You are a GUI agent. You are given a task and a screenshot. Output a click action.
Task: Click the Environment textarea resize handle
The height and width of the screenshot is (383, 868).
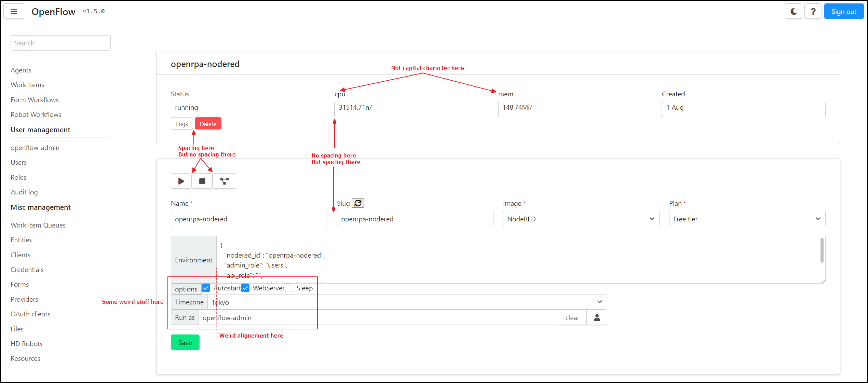[823, 281]
